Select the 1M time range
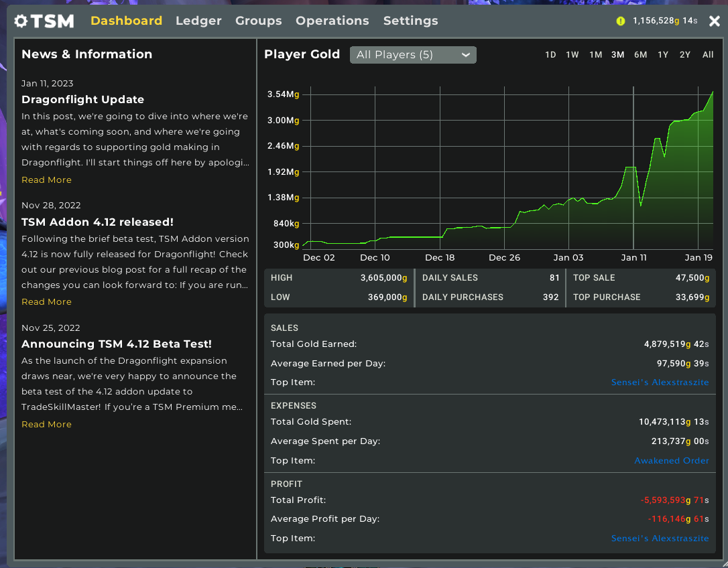The width and height of the screenshot is (728, 568). (596, 55)
